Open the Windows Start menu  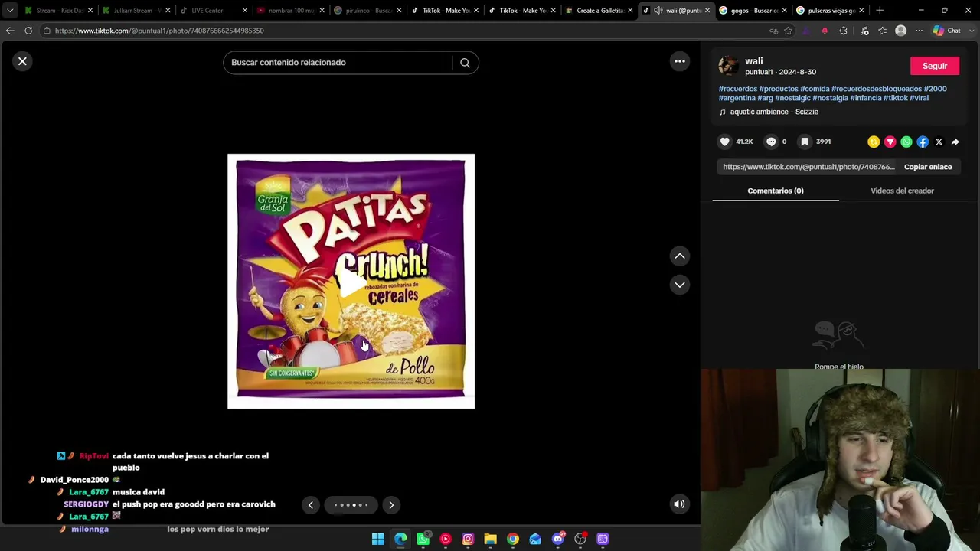click(x=377, y=539)
